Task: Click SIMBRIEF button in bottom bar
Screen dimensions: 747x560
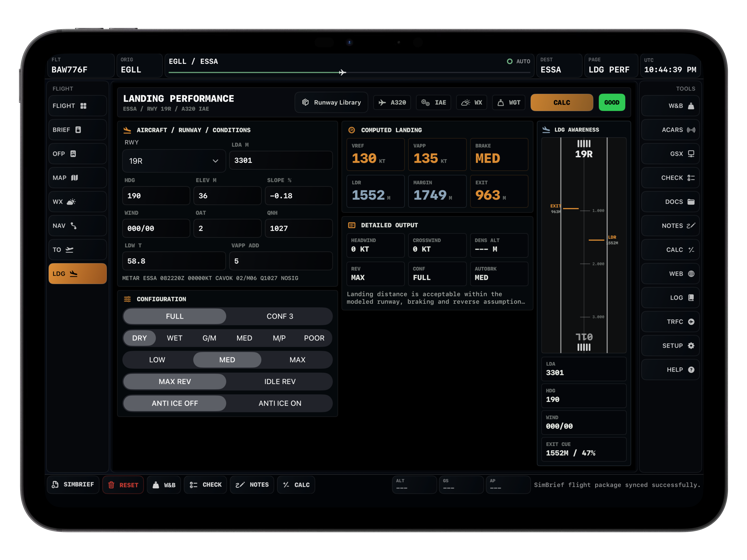Action: click(73, 485)
